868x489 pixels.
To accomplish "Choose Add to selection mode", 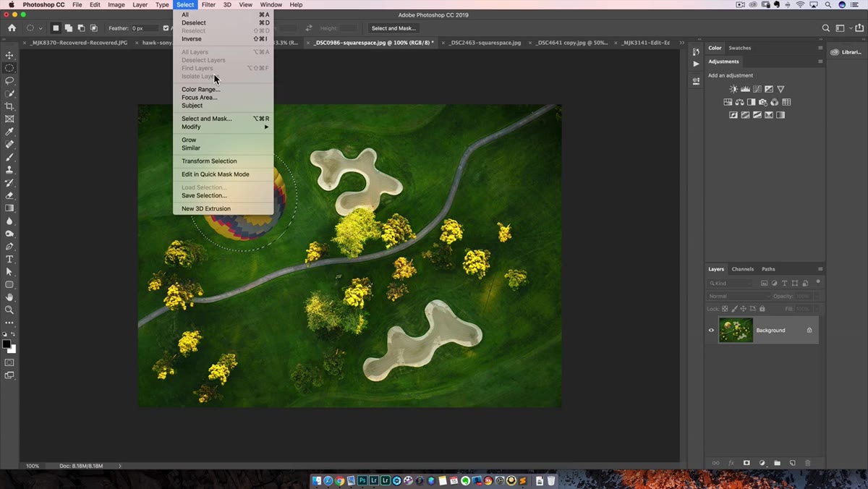I will [x=68, y=28].
